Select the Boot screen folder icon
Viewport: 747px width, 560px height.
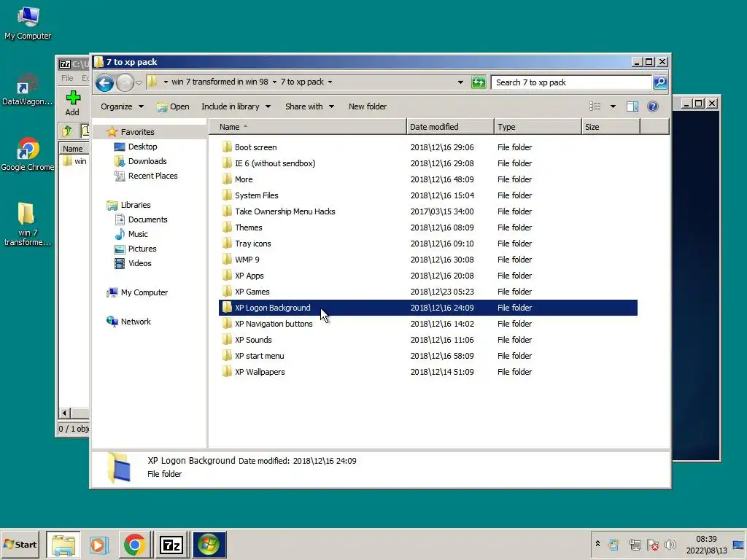click(x=227, y=147)
